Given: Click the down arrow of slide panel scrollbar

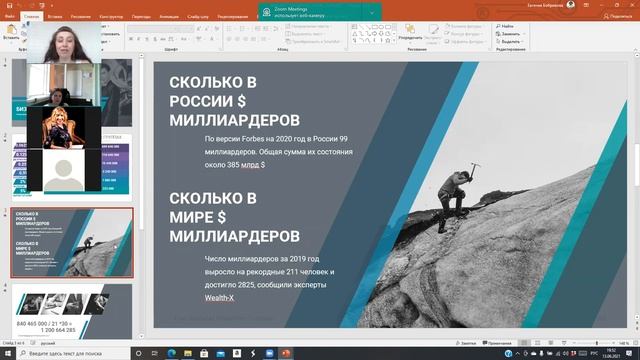Looking at the screenshot, I should [141, 336].
